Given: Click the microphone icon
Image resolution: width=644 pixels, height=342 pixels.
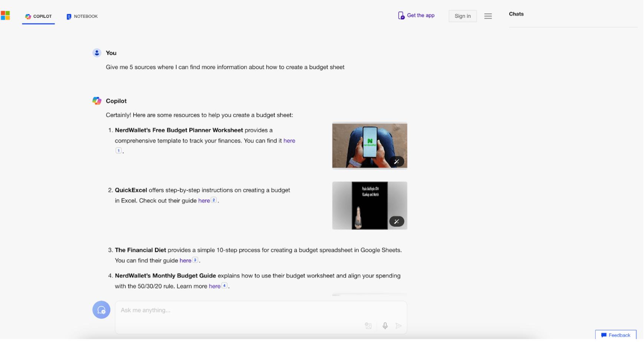Looking at the screenshot, I should pos(385,326).
